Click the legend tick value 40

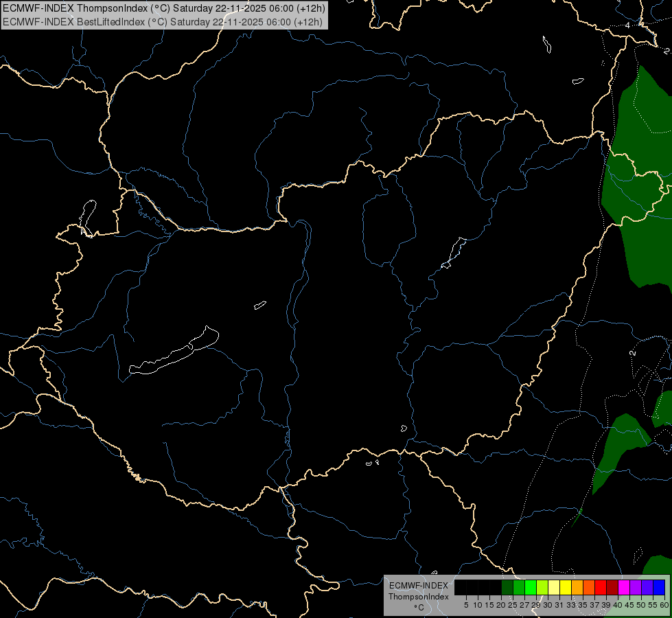point(618,605)
